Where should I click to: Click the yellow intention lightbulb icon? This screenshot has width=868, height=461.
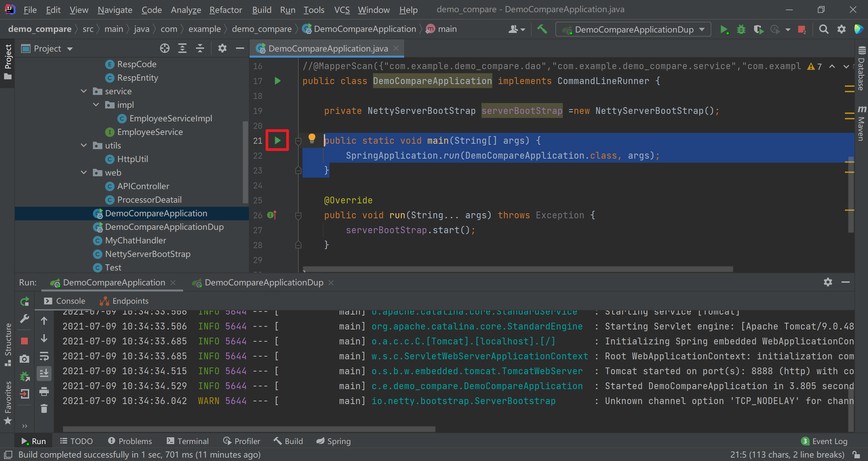[312, 138]
